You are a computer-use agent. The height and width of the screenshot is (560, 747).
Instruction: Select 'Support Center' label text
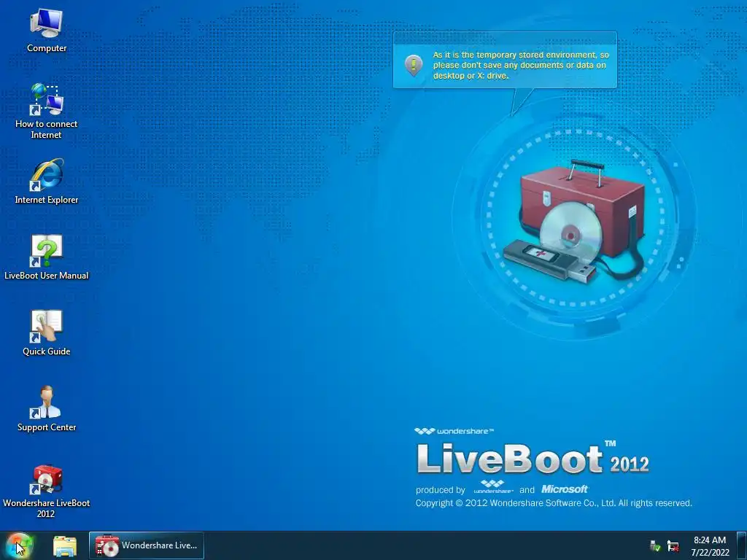pyautogui.click(x=46, y=427)
